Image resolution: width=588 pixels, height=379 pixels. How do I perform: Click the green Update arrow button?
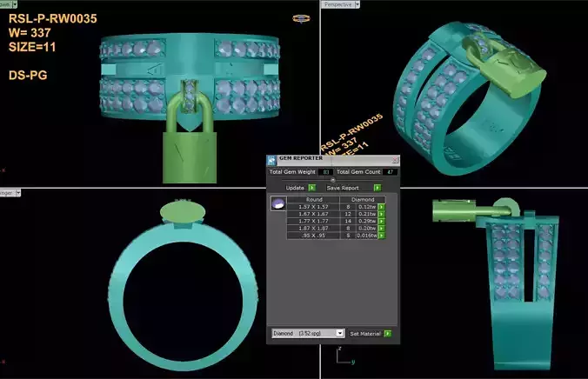click(311, 188)
